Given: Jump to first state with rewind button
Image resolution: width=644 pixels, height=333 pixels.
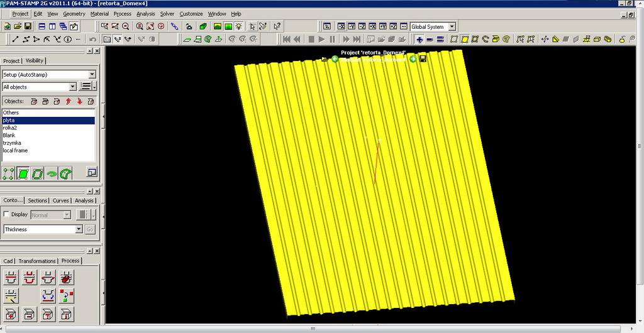Looking at the screenshot, I should [x=287, y=40].
